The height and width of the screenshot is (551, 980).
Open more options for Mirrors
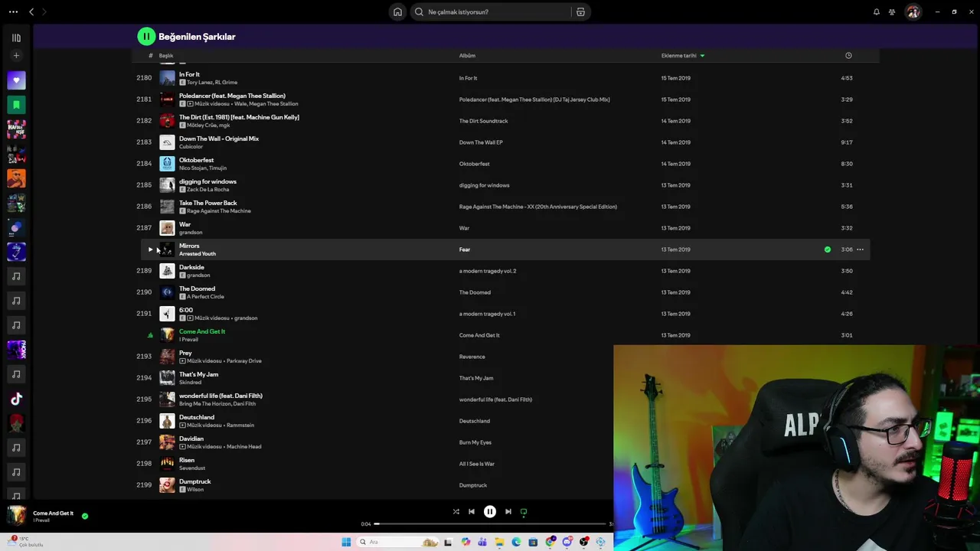tap(860, 249)
